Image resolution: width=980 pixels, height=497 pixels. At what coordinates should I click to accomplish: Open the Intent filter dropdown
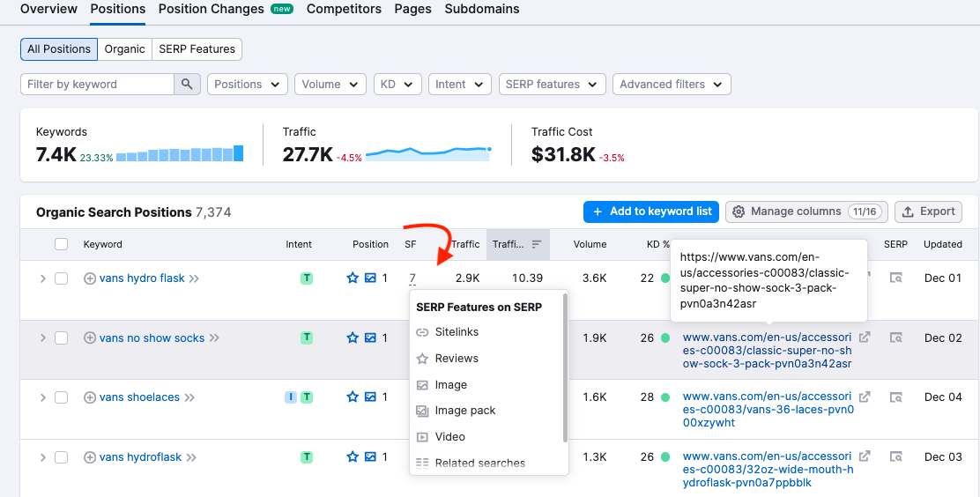[x=460, y=85]
